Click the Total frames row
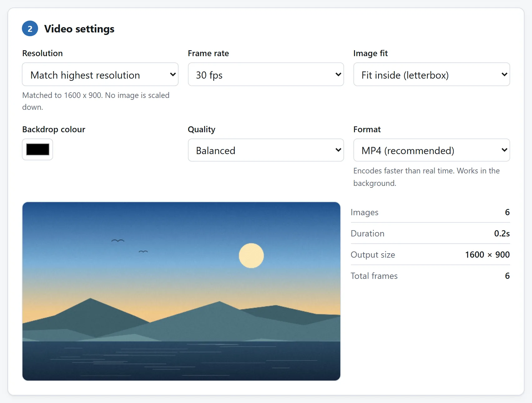This screenshot has width=532, height=403. [x=430, y=276]
